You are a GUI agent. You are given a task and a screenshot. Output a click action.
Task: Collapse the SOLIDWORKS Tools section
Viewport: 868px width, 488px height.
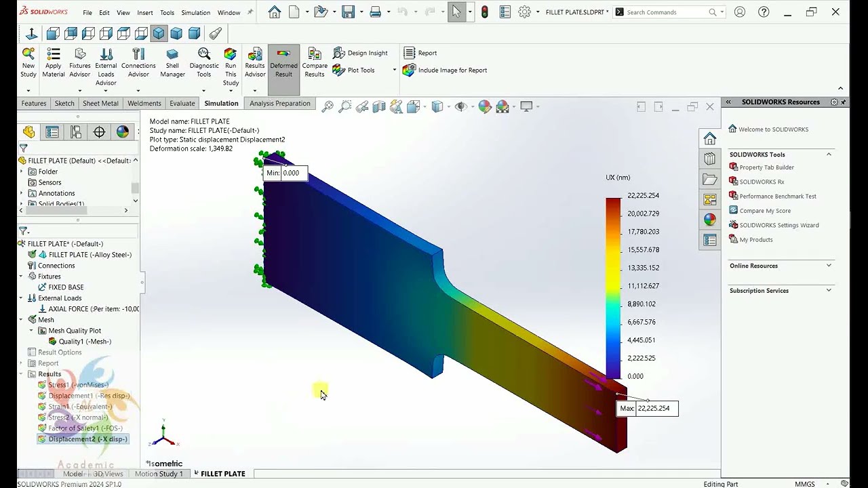[x=829, y=155]
